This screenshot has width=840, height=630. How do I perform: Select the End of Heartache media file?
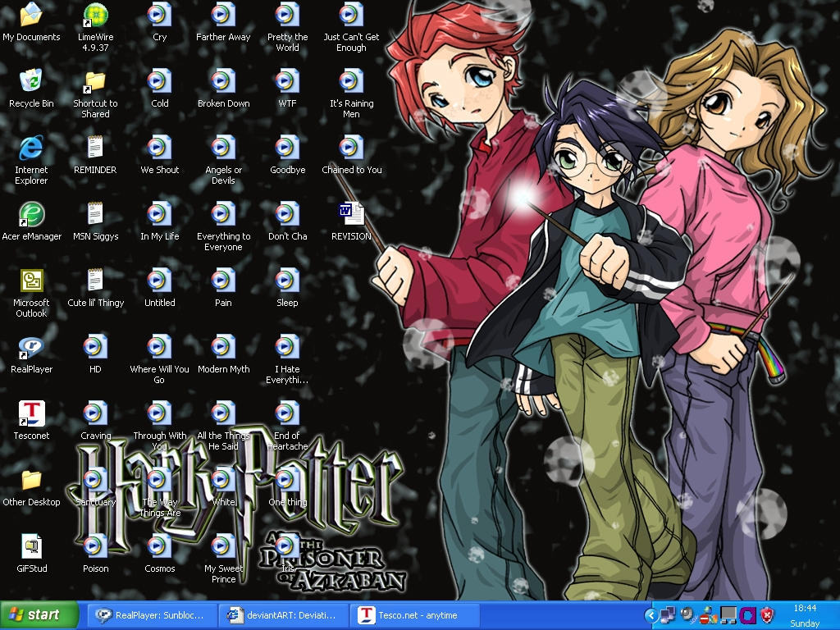288,413
